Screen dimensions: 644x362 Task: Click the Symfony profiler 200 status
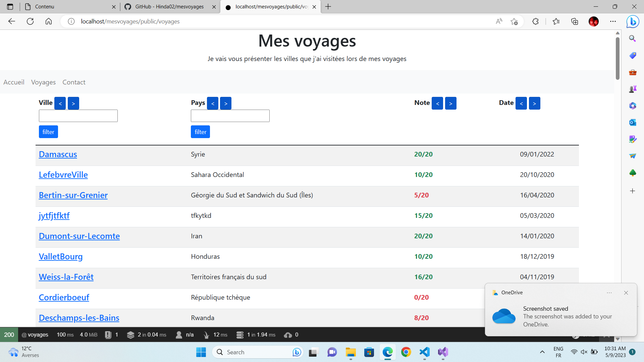(x=9, y=335)
